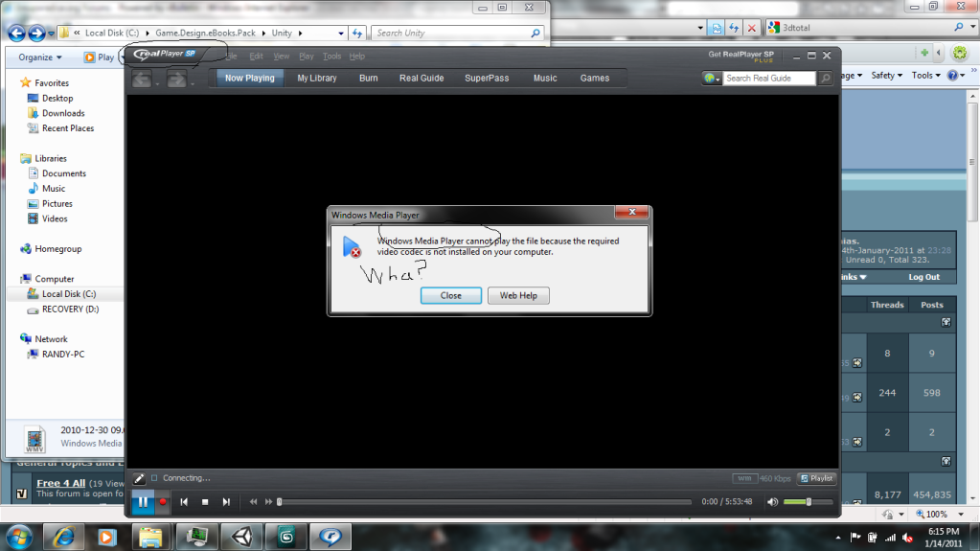Viewport: 980px width, 551px height.
Task: Click RealPlayer forward navigation arrow
Action: point(177,79)
